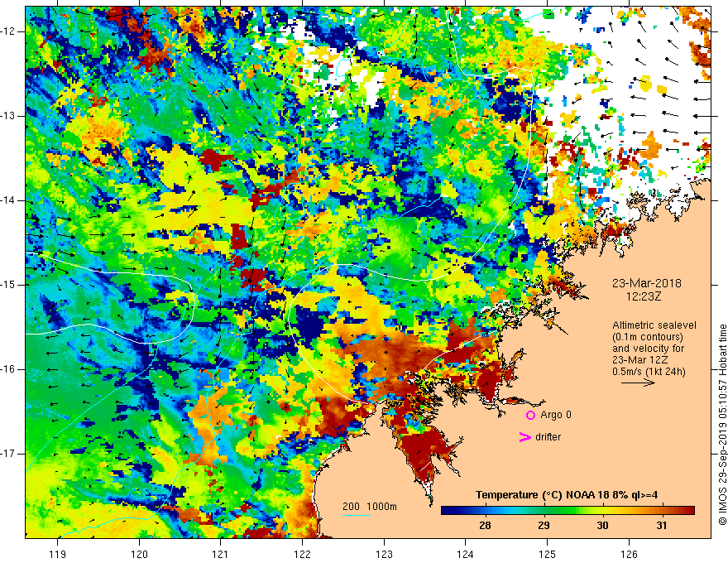Click the 'drifter' legend label
728x563 pixels.
pos(548,437)
